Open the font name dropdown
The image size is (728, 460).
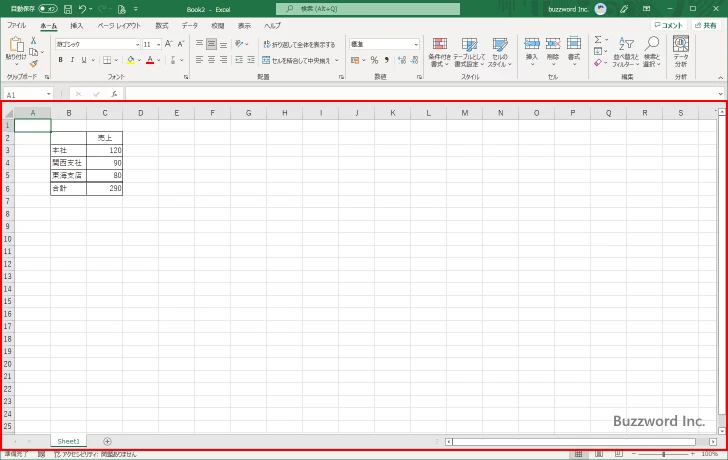pyautogui.click(x=137, y=44)
